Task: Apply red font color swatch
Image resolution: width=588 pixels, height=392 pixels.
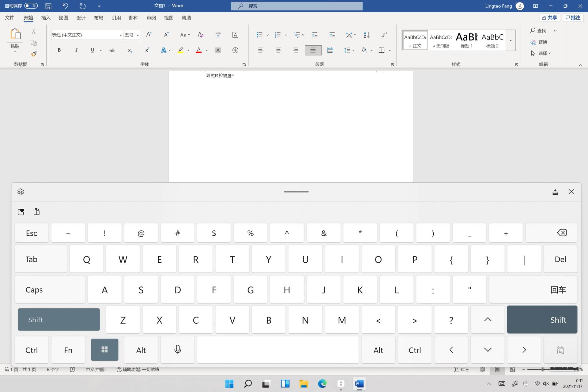Action: pyautogui.click(x=199, y=50)
